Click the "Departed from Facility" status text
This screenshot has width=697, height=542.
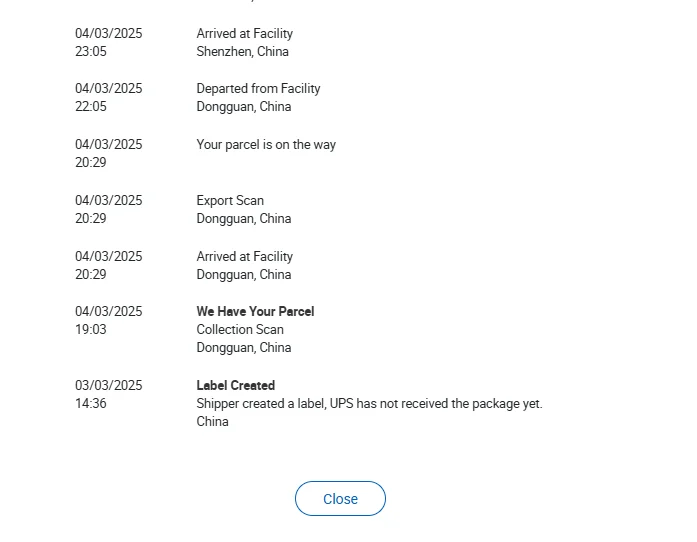tap(258, 88)
